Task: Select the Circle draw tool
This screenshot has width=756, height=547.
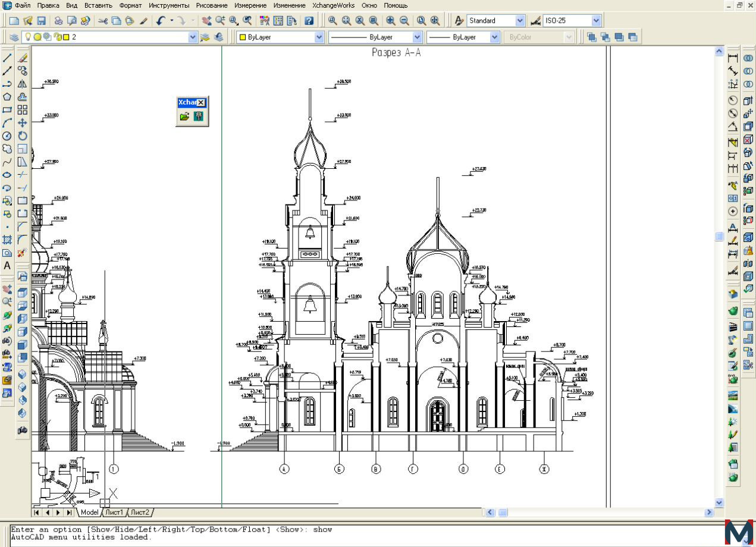Action: pos(7,136)
